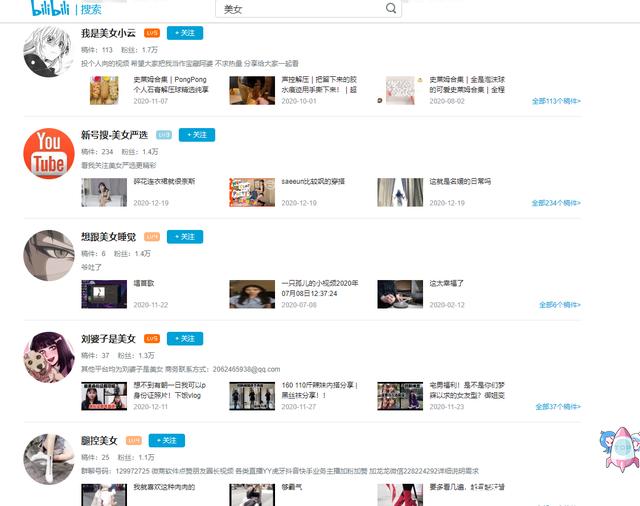Click level badge next to 新号搜-美女严选
640x506 pixels.
point(164,135)
